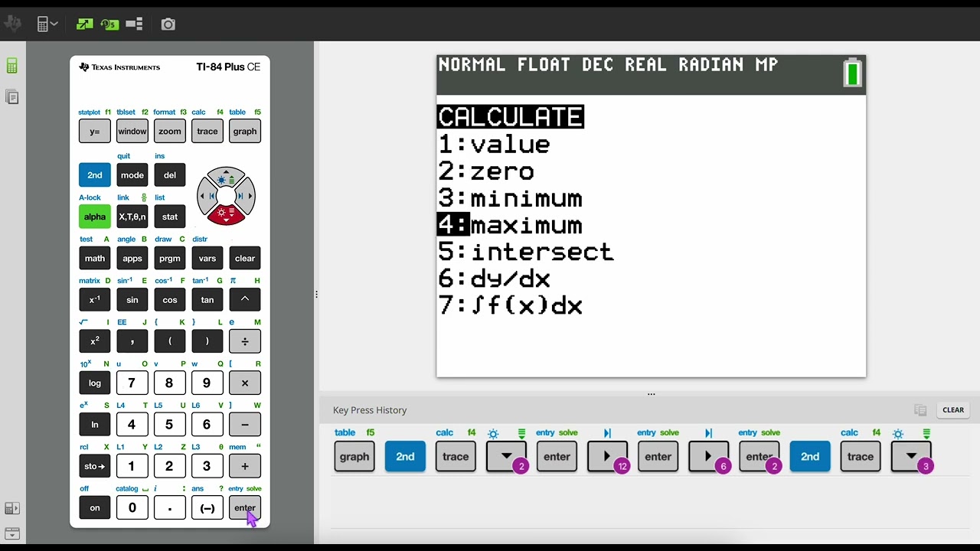Click the green expand-screen arrow icon in the toolbar
This screenshot has width=980, height=551.
click(x=85, y=24)
